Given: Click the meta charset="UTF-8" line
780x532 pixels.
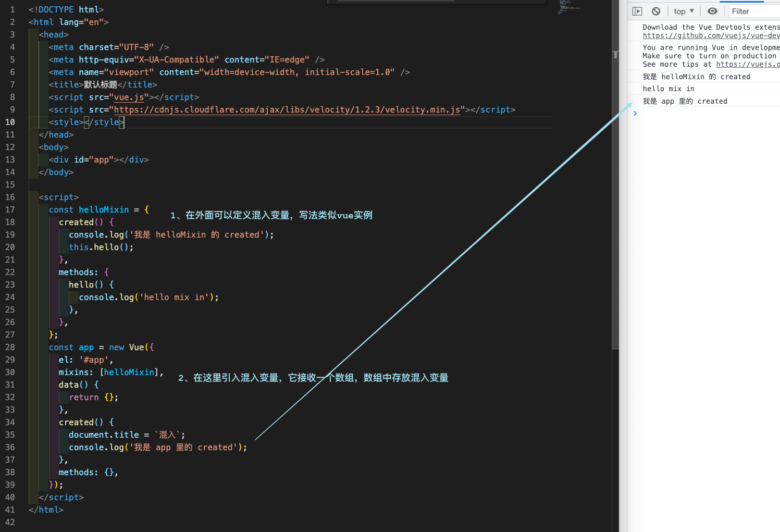Looking at the screenshot, I should (109, 47).
